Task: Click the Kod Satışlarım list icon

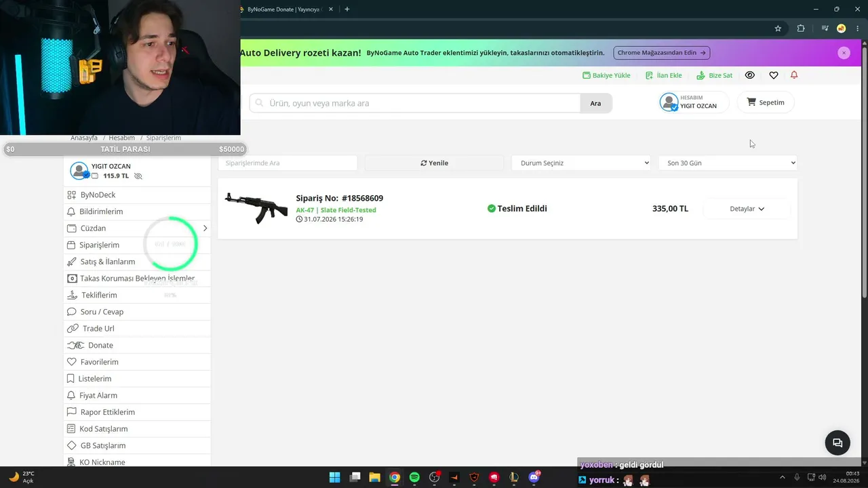Action: pyautogui.click(x=72, y=429)
